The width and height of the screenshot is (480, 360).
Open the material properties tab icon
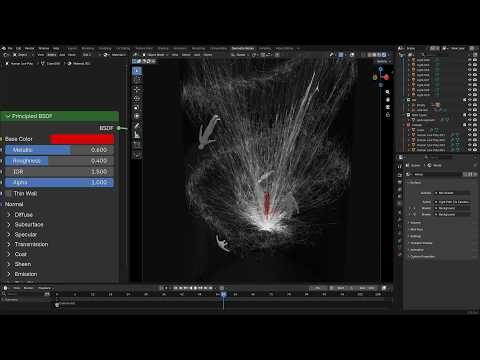click(x=400, y=254)
